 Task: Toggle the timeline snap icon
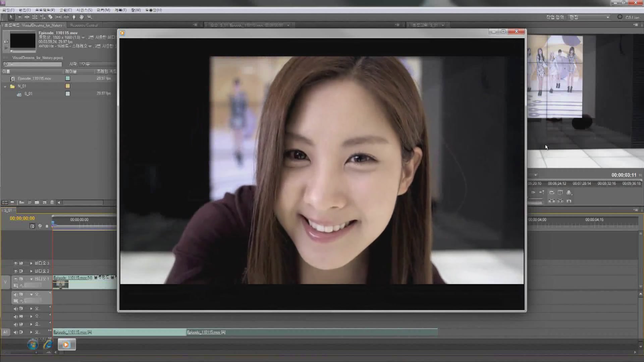tap(32, 226)
